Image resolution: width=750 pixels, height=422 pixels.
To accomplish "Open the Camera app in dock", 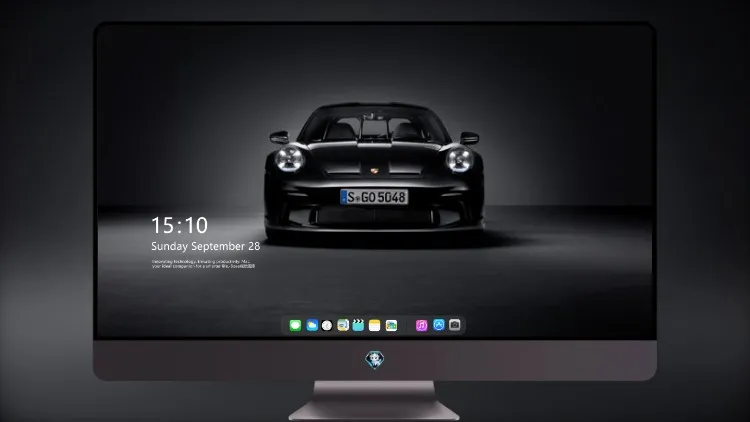I will [x=455, y=325].
